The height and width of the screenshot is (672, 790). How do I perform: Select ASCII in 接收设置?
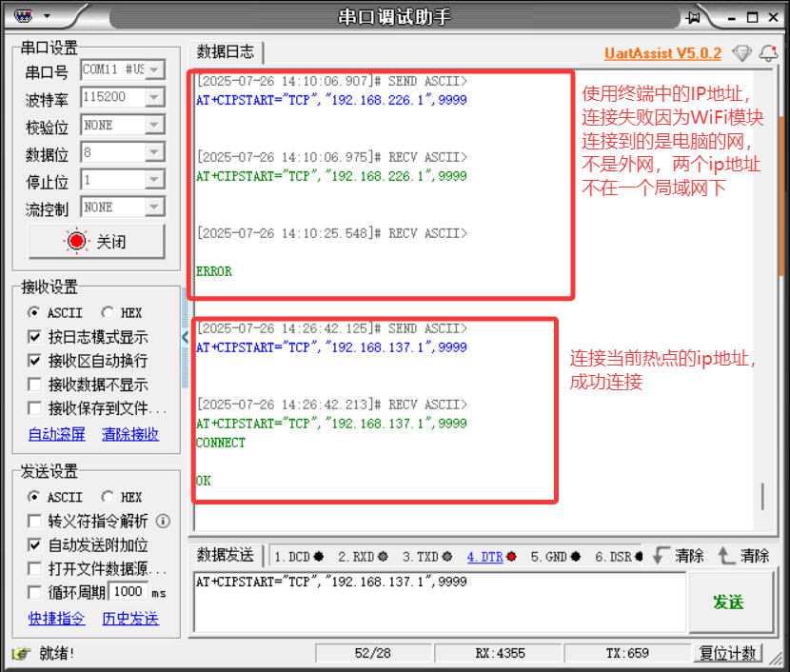(55, 313)
